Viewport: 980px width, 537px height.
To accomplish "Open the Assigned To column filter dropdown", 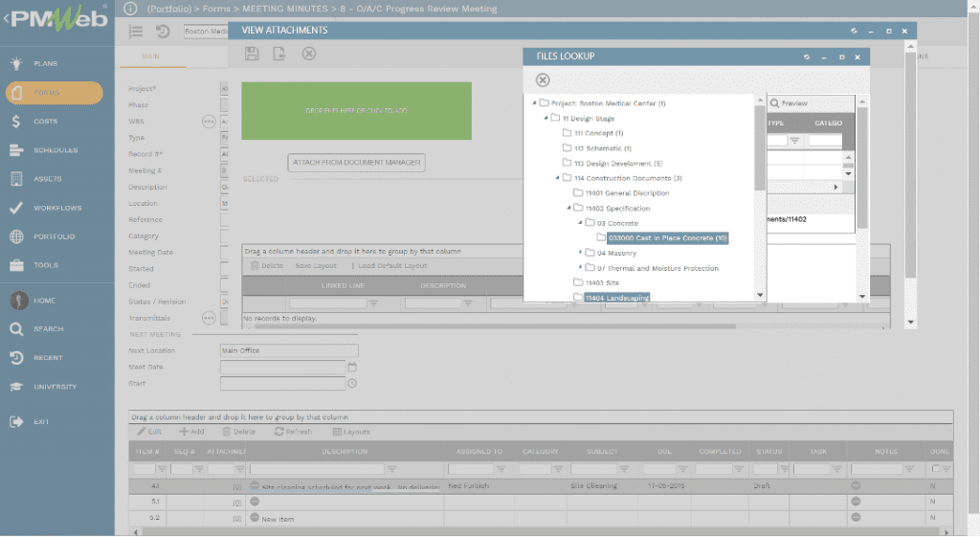I will coord(501,469).
